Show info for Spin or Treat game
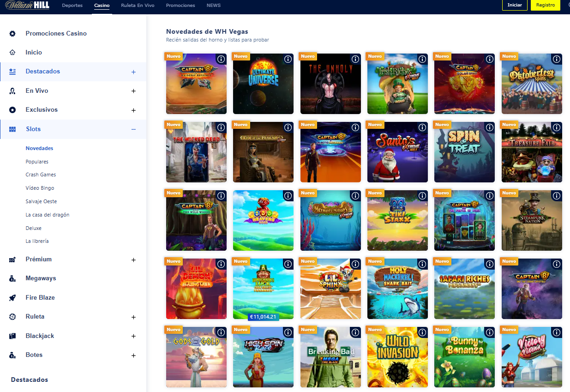This screenshot has width=570, height=392. [x=489, y=127]
